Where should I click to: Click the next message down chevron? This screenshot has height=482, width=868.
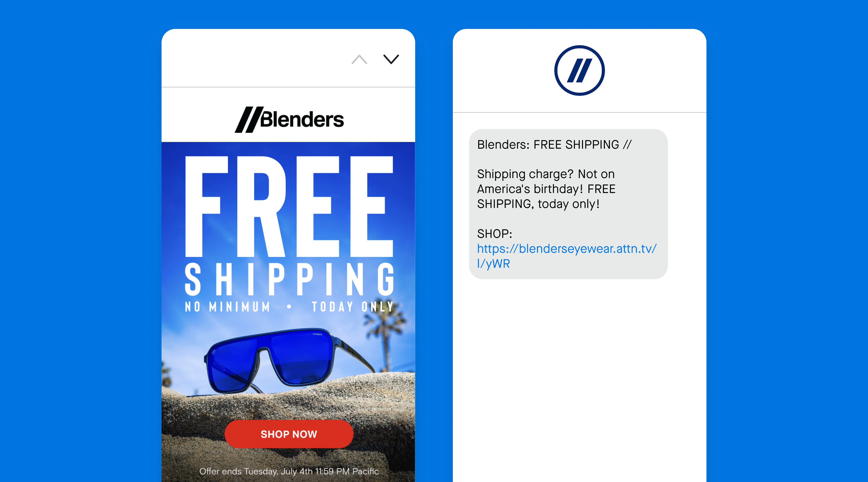[x=391, y=59]
